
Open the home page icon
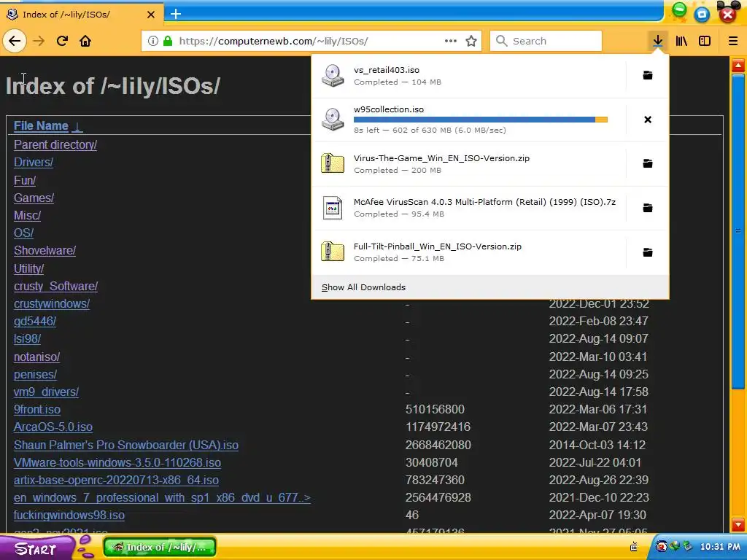(x=85, y=41)
